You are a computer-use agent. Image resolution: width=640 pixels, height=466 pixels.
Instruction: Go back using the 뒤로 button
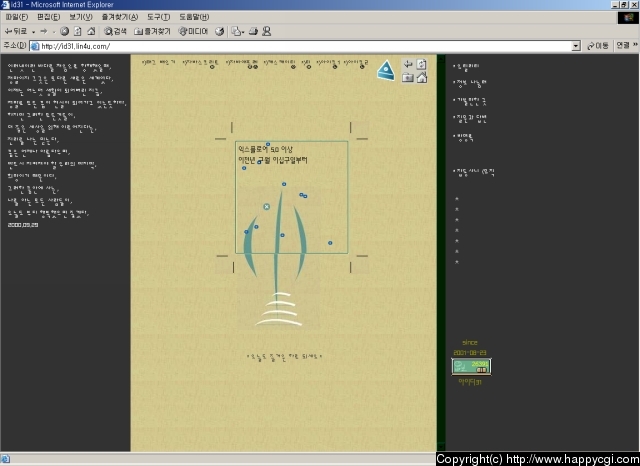coord(16,31)
